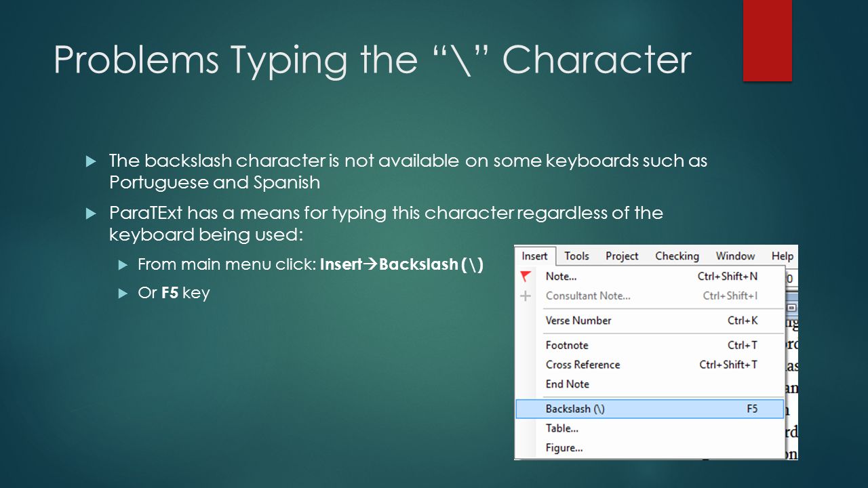868x488 pixels.
Task: Click the 'Or F5 key' bullet
Action: click(174, 293)
